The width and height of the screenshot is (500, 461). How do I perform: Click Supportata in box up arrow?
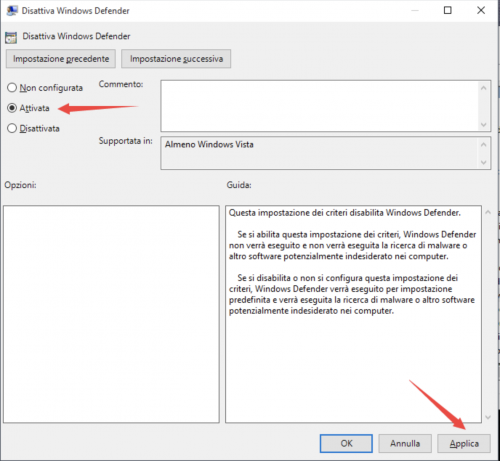[x=484, y=145]
